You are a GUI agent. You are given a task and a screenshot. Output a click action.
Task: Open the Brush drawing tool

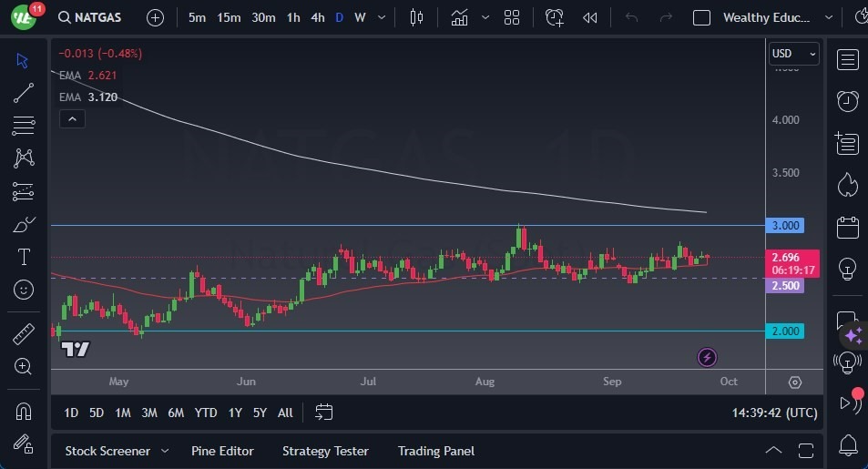pyautogui.click(x=24, y=224)
